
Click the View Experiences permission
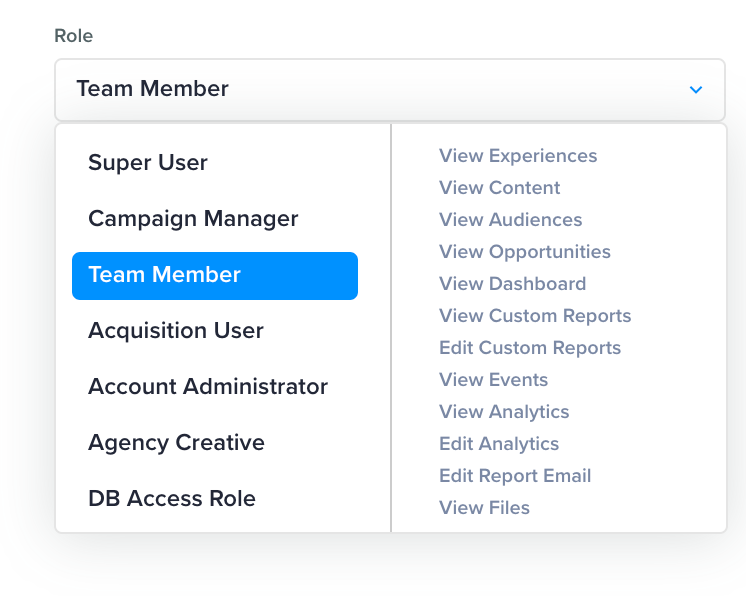518,156
